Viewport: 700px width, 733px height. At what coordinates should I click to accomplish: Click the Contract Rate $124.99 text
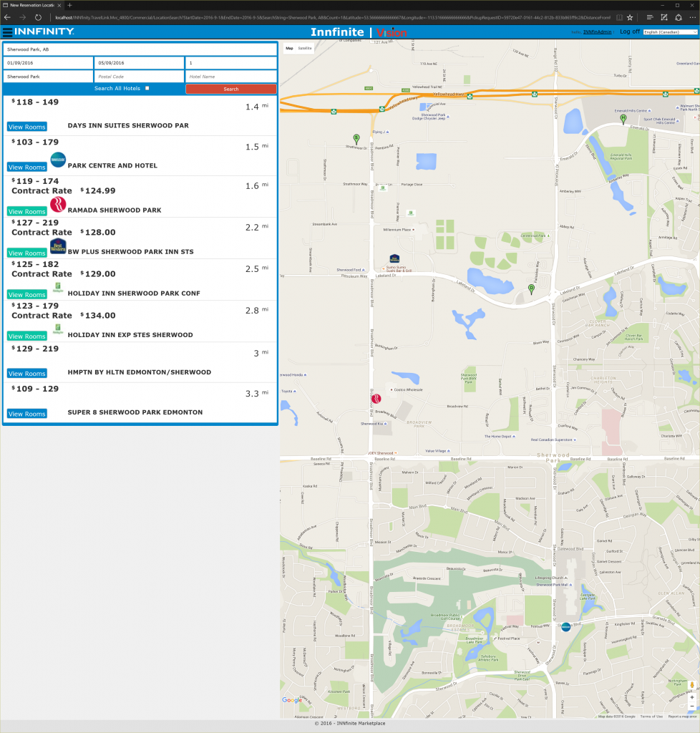(x=64, y=190)
